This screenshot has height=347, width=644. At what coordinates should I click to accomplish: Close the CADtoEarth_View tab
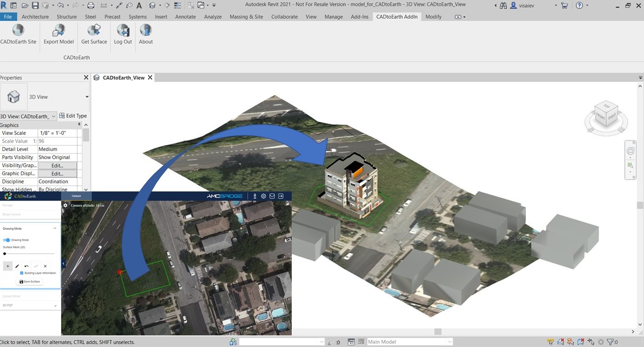click(150, 78)
